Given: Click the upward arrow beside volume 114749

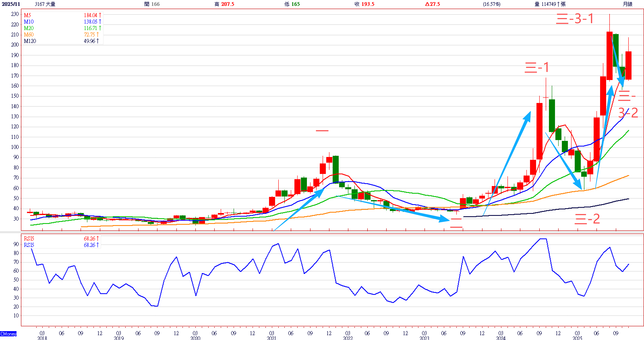Looking at the screenshot, I should (558, 4).
